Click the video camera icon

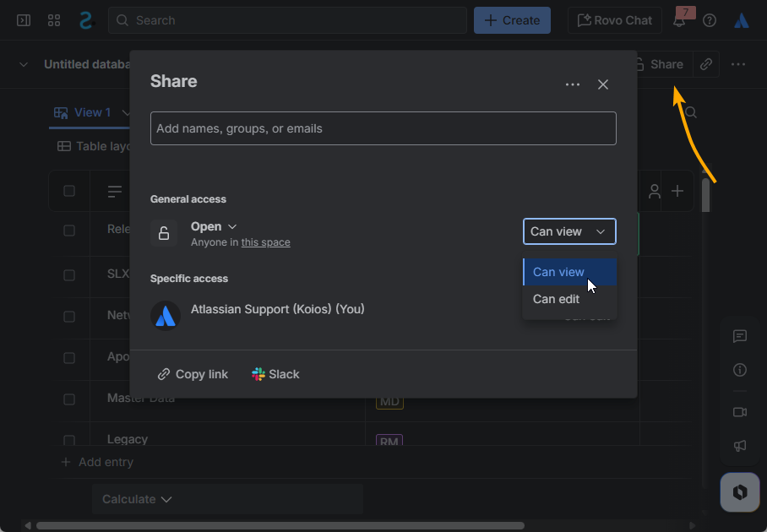click(x=740, y=412)
